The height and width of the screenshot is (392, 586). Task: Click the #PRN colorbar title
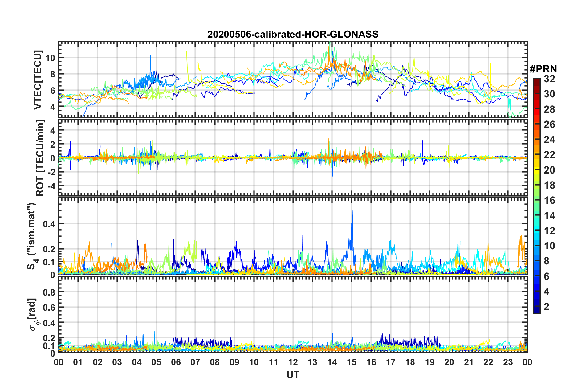point(543,69)
